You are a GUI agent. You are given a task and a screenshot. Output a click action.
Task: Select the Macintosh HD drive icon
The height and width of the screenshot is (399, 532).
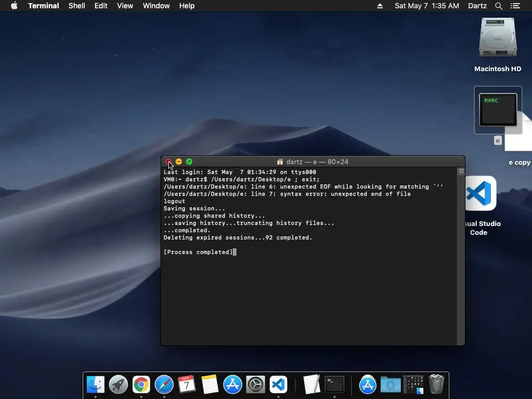[498, 37]
